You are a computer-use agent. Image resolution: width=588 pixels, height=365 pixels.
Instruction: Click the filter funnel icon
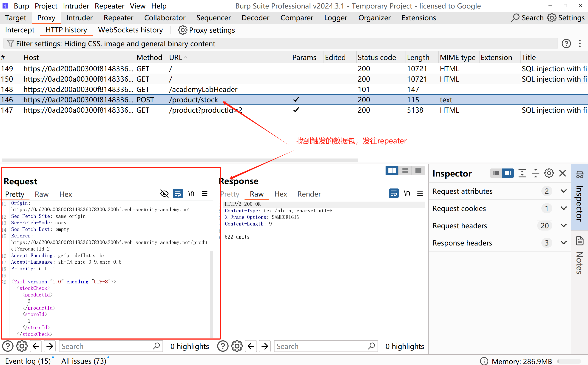click(10, 43)
